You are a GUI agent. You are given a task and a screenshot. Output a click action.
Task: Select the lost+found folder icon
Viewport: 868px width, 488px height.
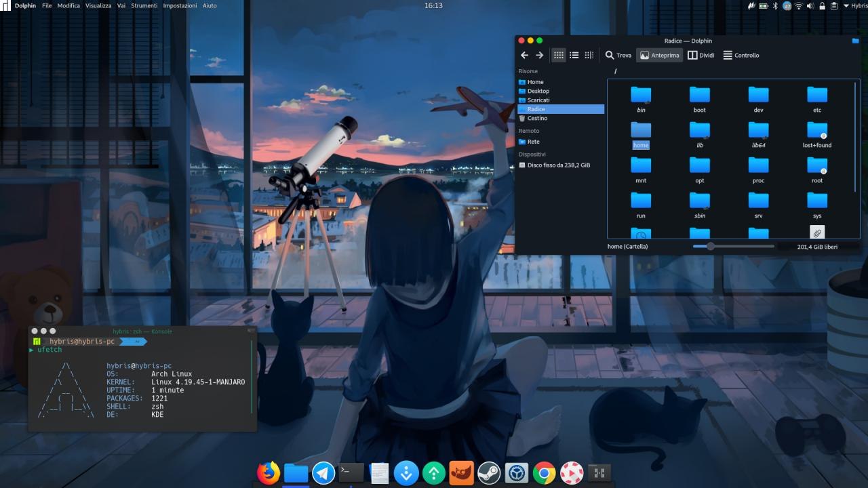coord(817,130)
